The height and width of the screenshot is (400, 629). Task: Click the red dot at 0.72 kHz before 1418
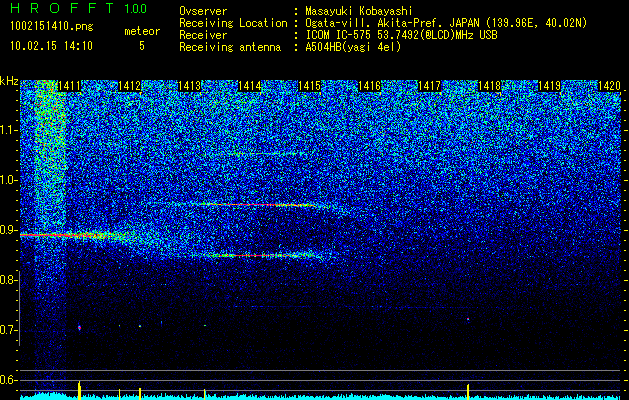[x=468, y=319]
